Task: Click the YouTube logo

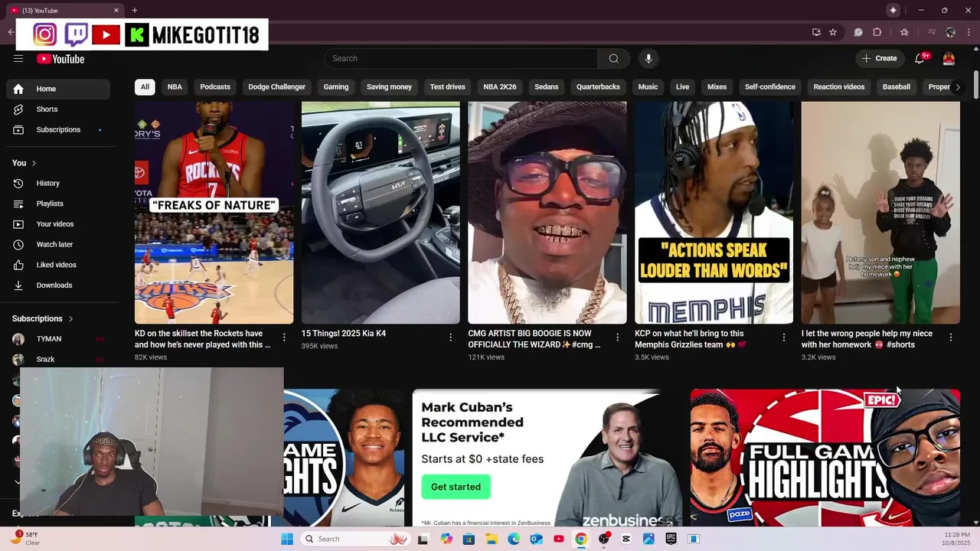Action: (60, 59)
